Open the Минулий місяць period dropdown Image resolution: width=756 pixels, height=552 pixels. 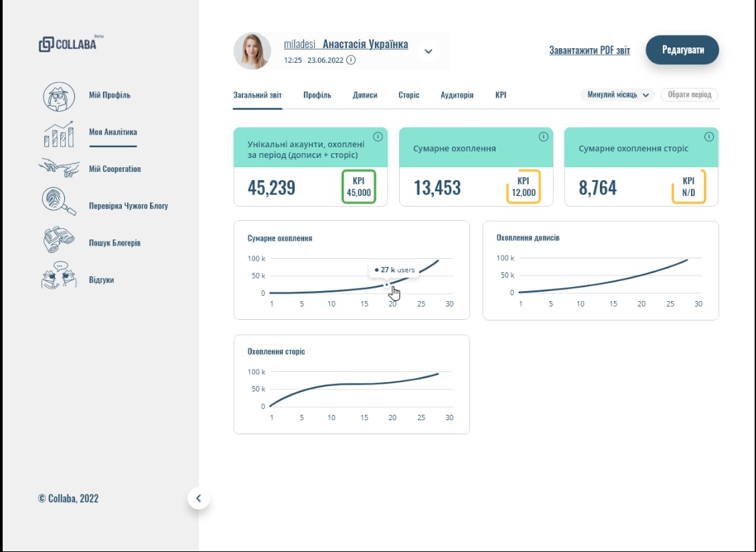(x=617, y=95)
